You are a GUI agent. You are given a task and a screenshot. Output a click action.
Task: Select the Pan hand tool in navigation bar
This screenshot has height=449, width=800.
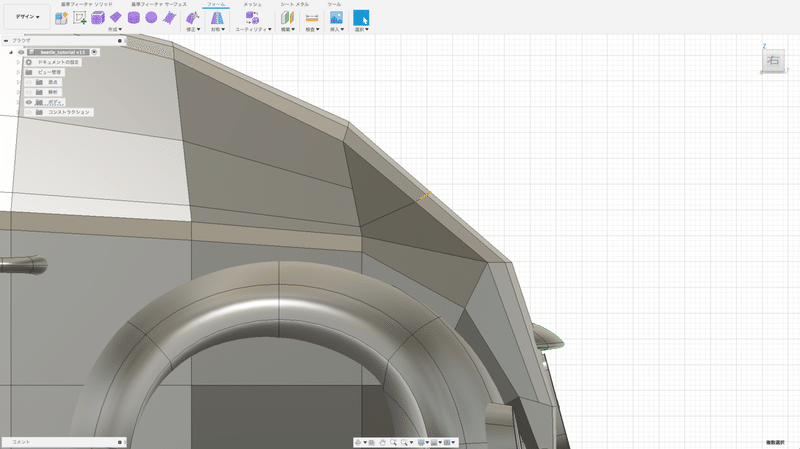(383, 442)
